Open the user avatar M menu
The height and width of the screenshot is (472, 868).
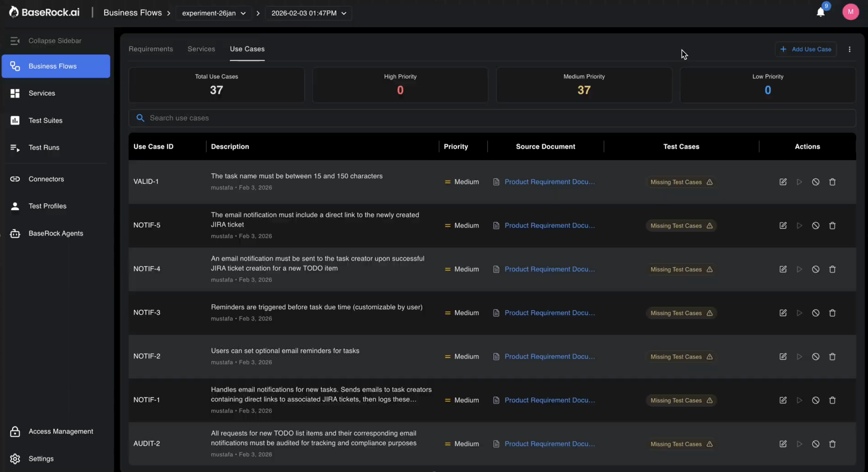(x=850, y=12)
